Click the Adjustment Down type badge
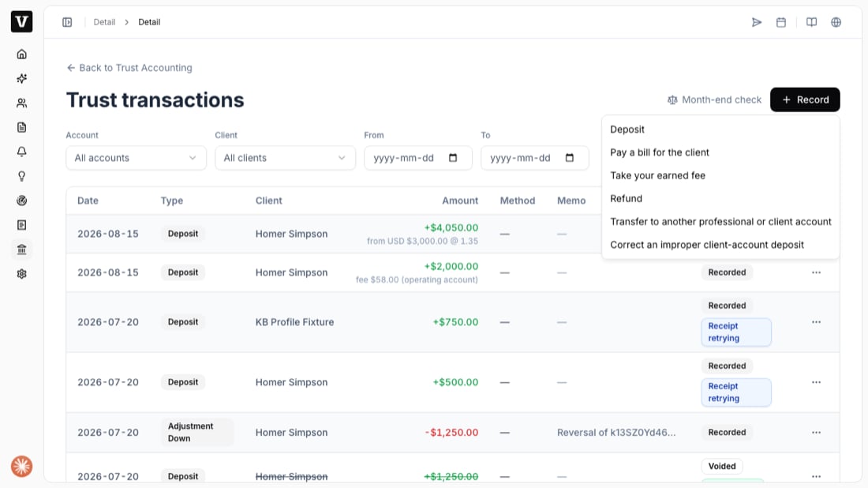This screenshot has width=868, height=488. 197,432
